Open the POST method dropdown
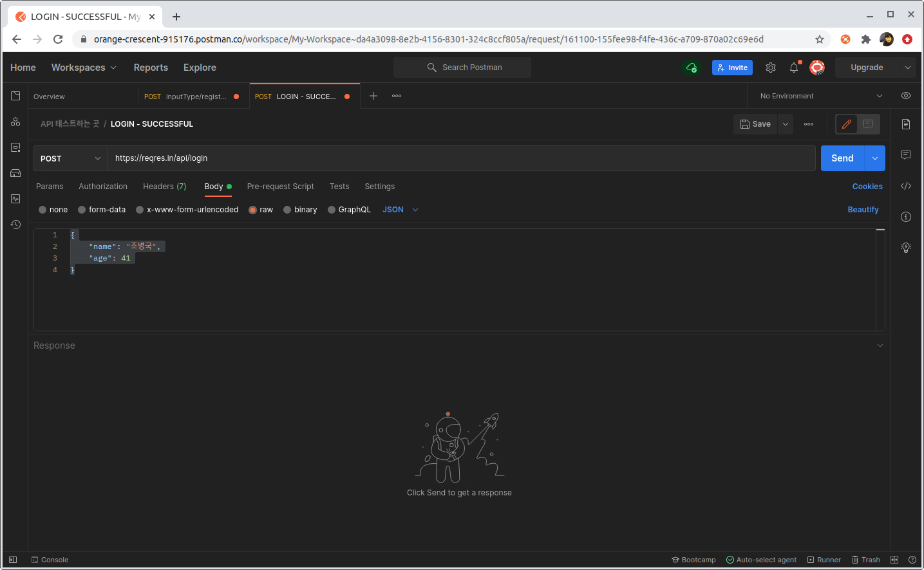The height and width of the screenshot is (570, 924). [70, 158]
